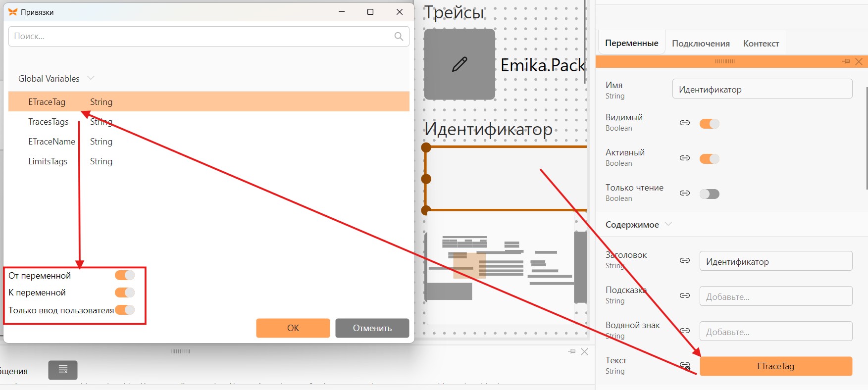This screenshot has width=868, height=390.
Task: Click String type of LimitsTags row
Action: click(101, 161)
